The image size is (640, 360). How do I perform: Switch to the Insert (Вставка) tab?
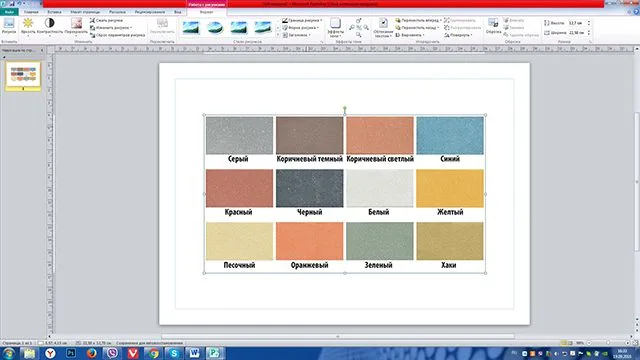pos(54,12)
